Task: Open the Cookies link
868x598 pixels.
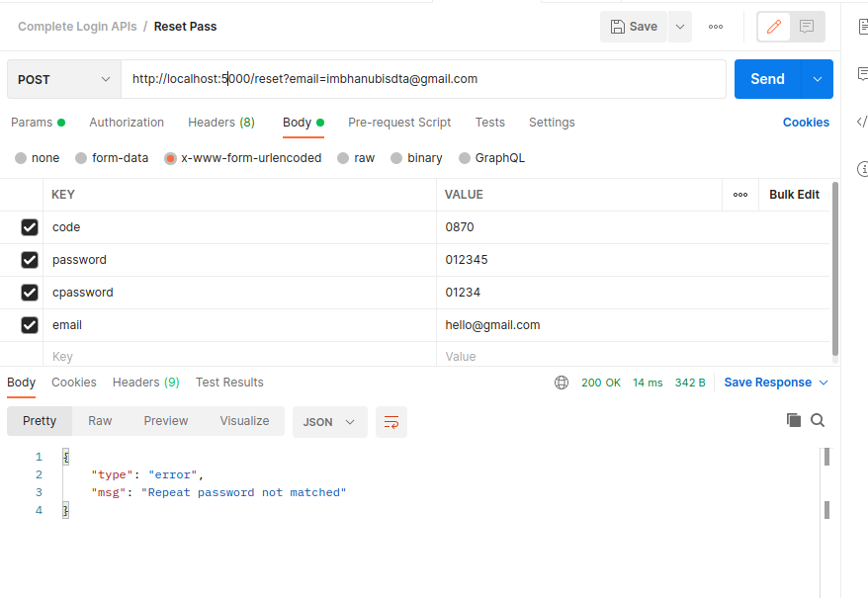Action: (806, 122)
